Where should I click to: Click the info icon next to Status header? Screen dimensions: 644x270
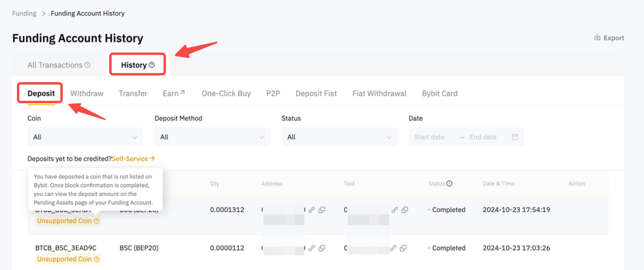point(449,184)
